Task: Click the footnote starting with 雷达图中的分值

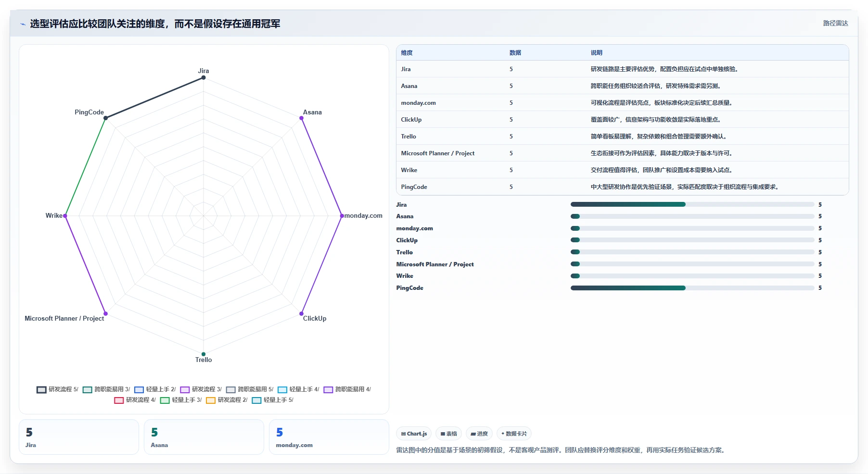Action: [561, 450]
